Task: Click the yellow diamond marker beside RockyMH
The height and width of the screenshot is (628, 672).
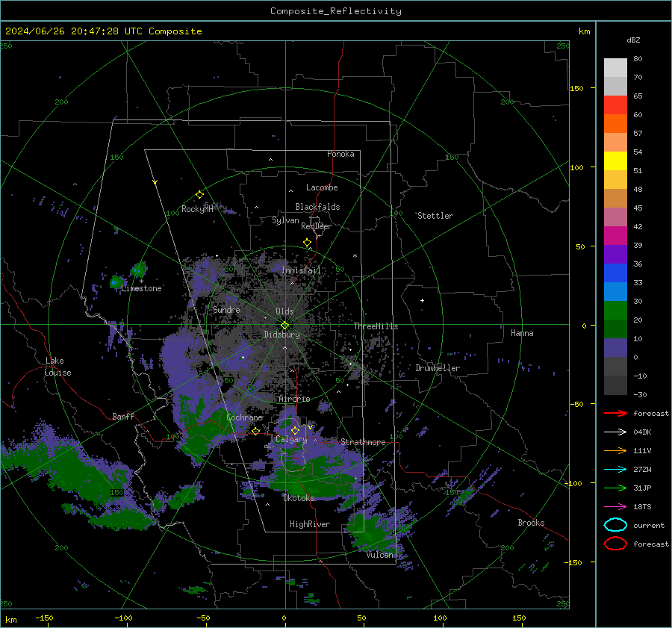Action: coord(199,195)
